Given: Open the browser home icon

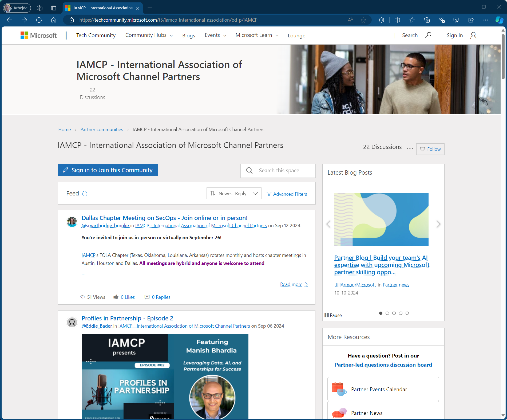Looking at the screenshot, I should click(x=54, y=20).
